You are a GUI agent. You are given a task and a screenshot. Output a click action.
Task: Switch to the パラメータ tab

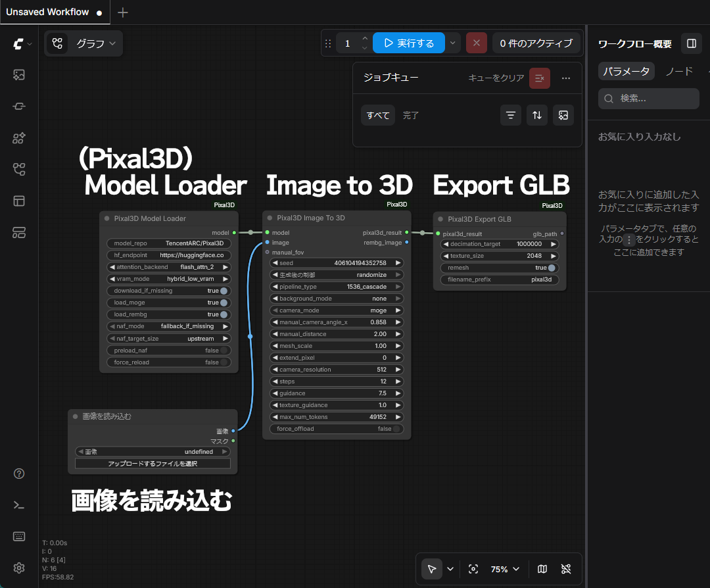627,71
